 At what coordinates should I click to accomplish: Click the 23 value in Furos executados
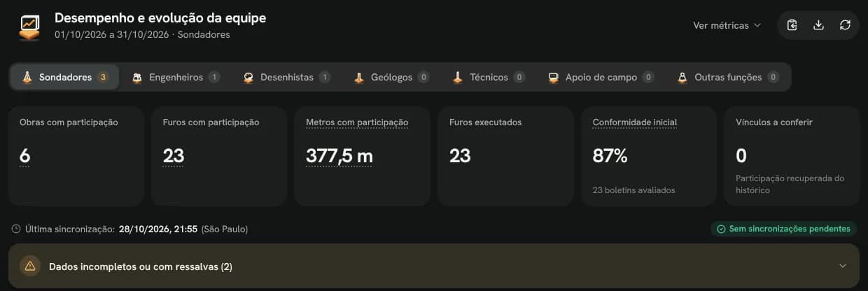pos(460,156)
